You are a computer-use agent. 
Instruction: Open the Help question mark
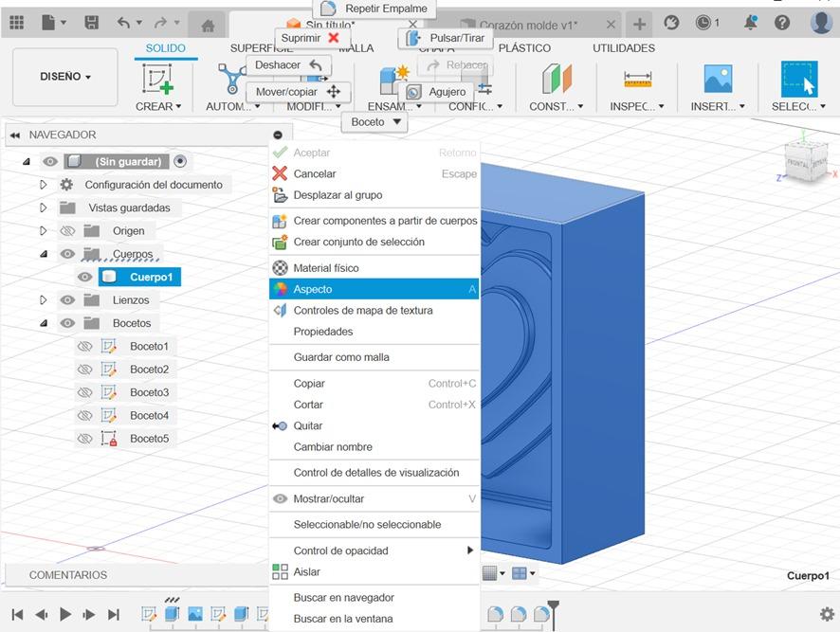point(782,23)
